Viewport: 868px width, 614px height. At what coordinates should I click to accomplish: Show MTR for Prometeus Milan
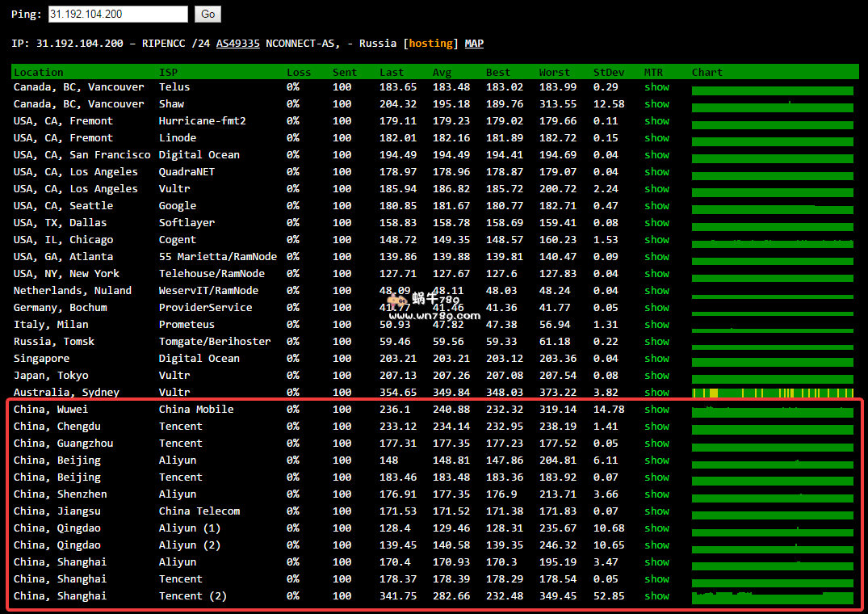pyautogui.click(x=656, y=324)
